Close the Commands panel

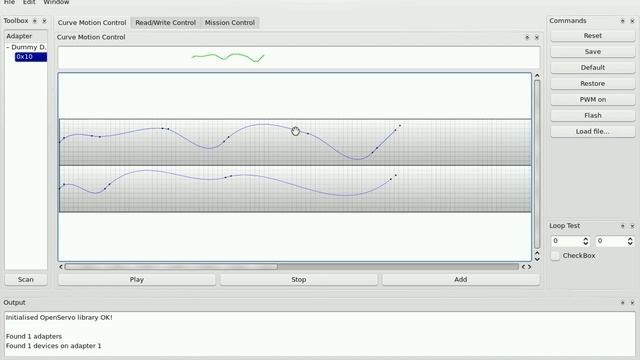coord(632,21)
